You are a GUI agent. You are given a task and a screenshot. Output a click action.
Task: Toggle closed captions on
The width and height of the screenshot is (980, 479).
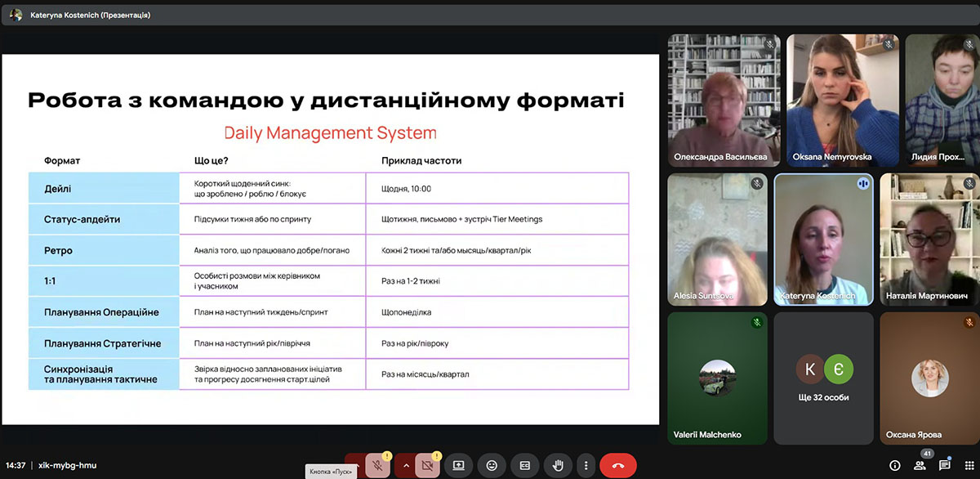pyautogui.click(x=525, y=465)
